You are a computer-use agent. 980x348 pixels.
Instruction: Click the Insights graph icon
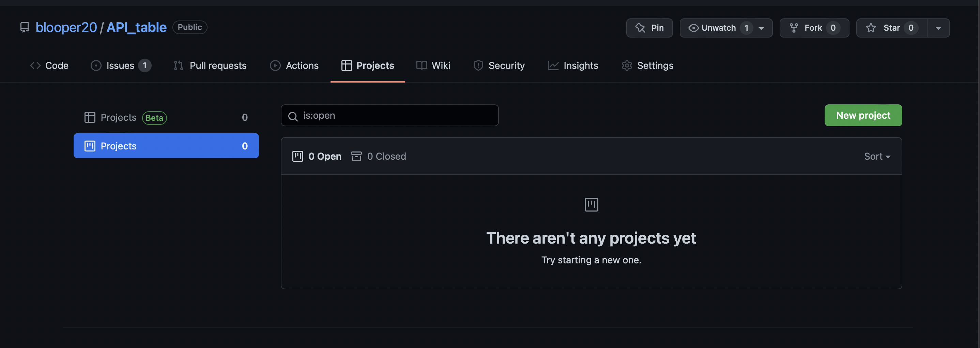553,66
